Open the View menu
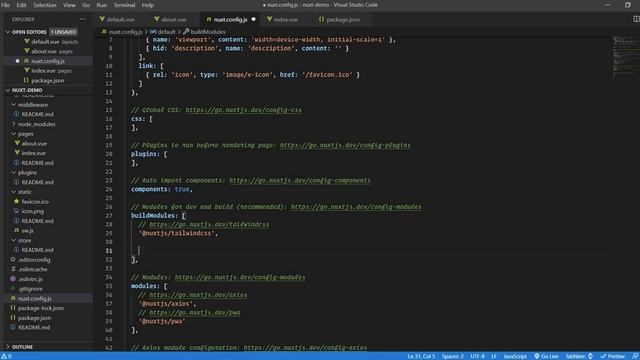The image size is (640, 360). coord(69,5)
